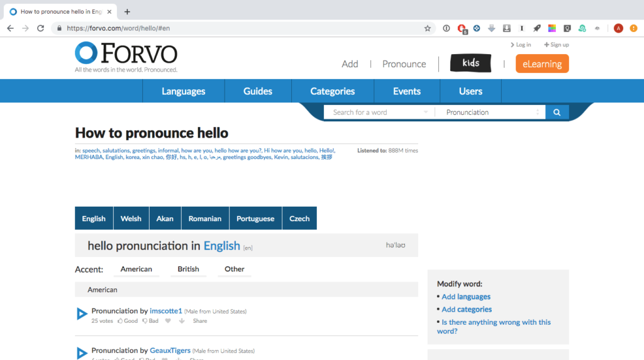Open the 'salutations' category tag
This screenshot has width=644, height=360.
point(116,151)
